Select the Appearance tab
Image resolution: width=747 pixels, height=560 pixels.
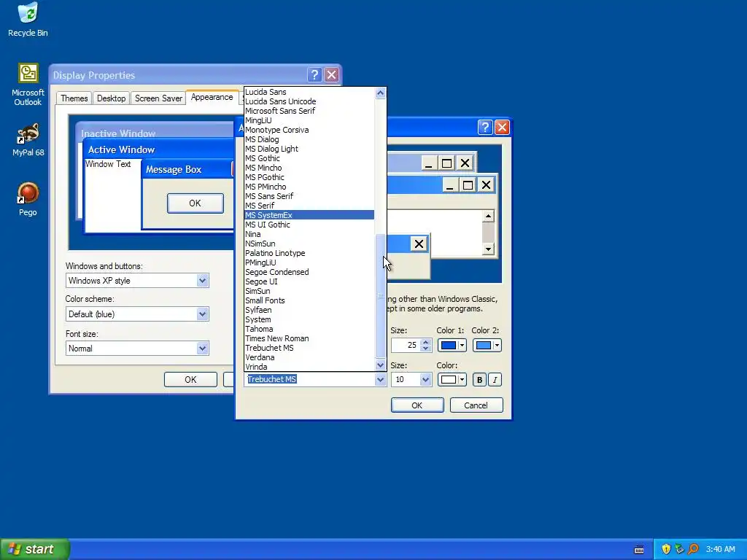point(212,97)
